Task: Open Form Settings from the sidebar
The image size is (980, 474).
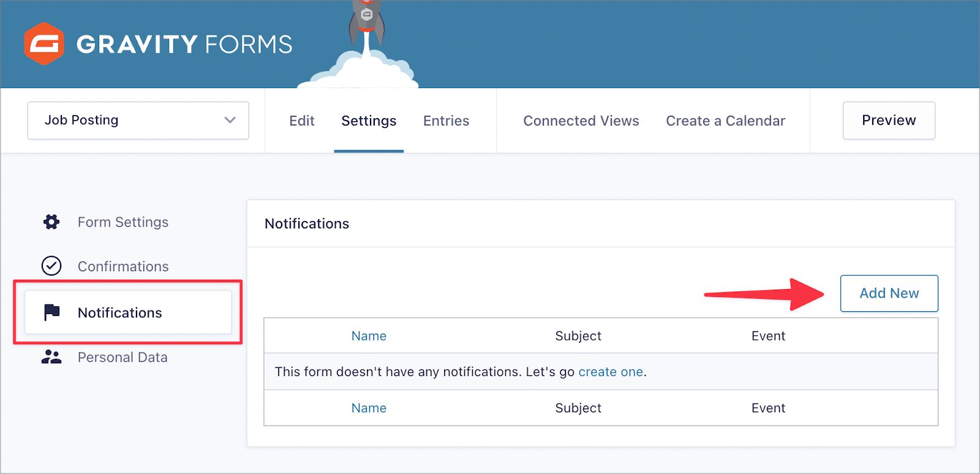Action: click(x=123, y=222)
